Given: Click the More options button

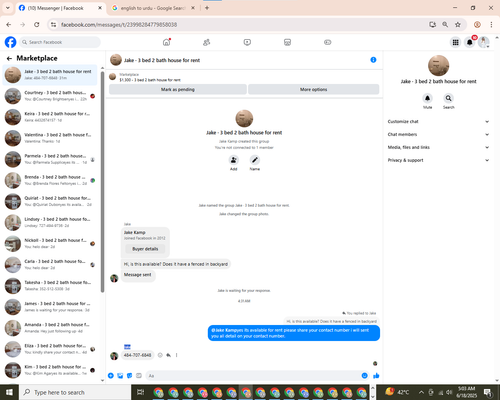Looking at the screenshot, I should [x=313, y=89].
